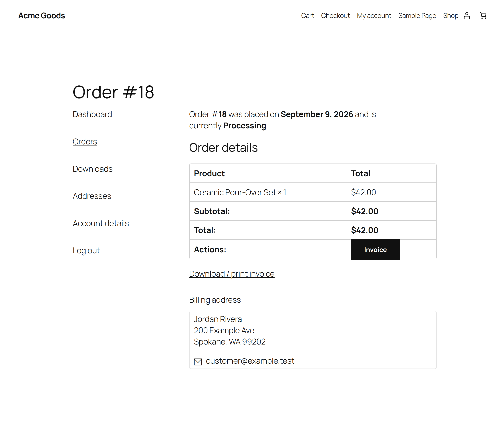This screenshot has width=504, height=437.
Task: Click the name Jordan Rivera
Action: pos(218,319)
